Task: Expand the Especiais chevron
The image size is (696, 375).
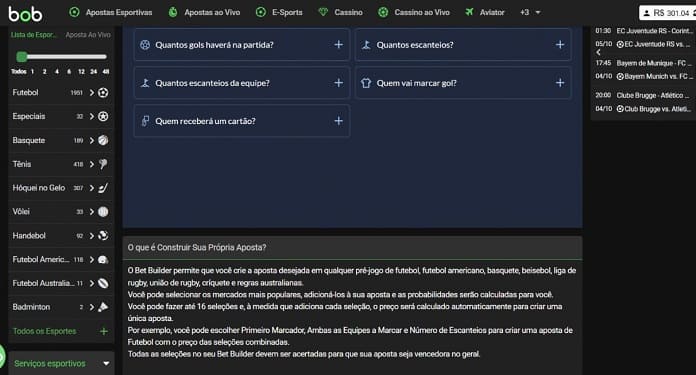Action: (91, 116)
